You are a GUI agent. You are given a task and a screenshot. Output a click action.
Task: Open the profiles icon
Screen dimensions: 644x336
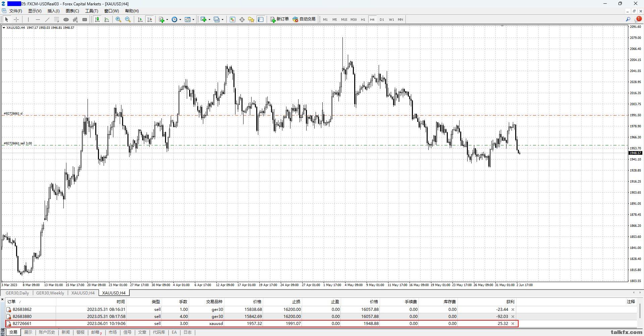point(217,19)
